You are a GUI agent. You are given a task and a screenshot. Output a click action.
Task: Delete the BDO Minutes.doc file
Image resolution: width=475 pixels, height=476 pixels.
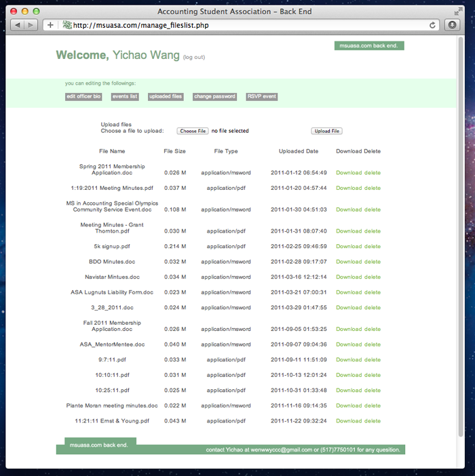[373, 262]
